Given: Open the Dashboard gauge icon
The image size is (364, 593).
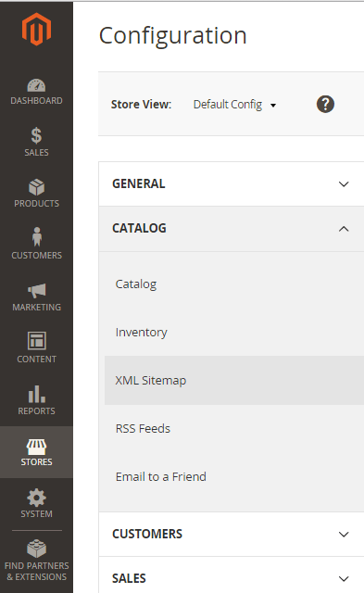Looking at the screenshot, I should 36,85.
